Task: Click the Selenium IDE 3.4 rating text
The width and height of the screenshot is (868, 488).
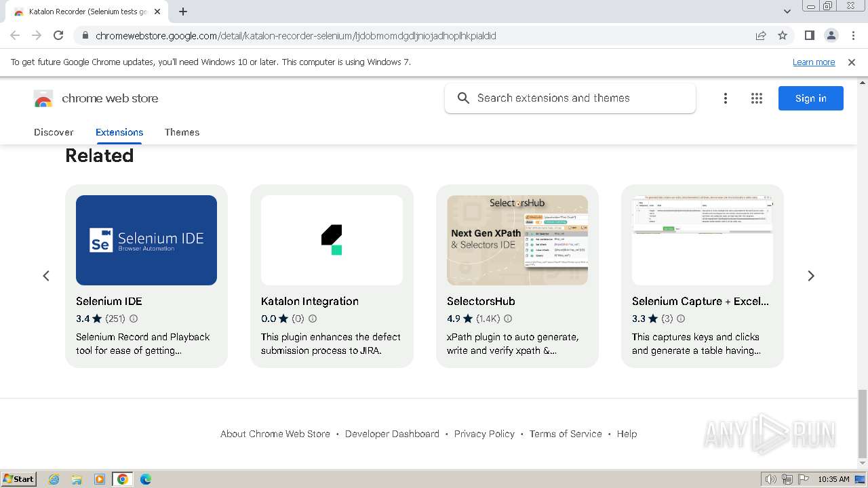Action: [x=83, y=319]
